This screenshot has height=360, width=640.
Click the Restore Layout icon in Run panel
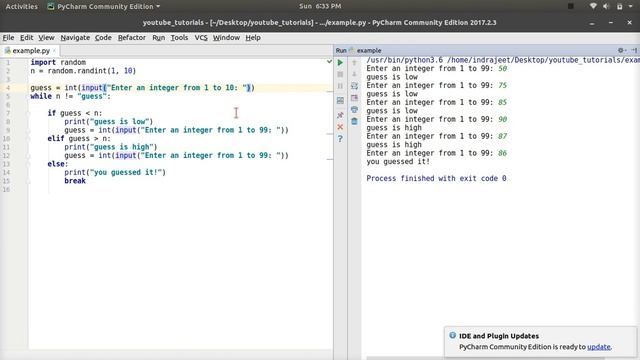coord(340,100)
